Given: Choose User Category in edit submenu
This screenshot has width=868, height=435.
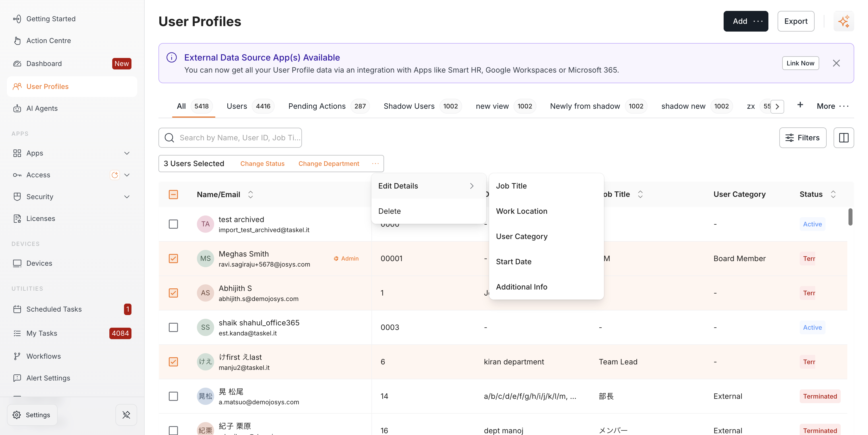Looking at the screenshot, I should [546, 236].
